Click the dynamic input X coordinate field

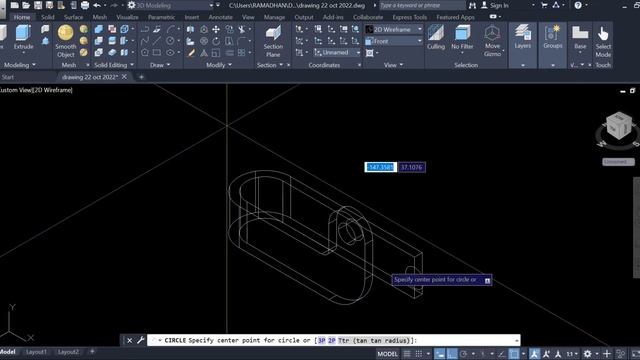(x=380, y=167)
